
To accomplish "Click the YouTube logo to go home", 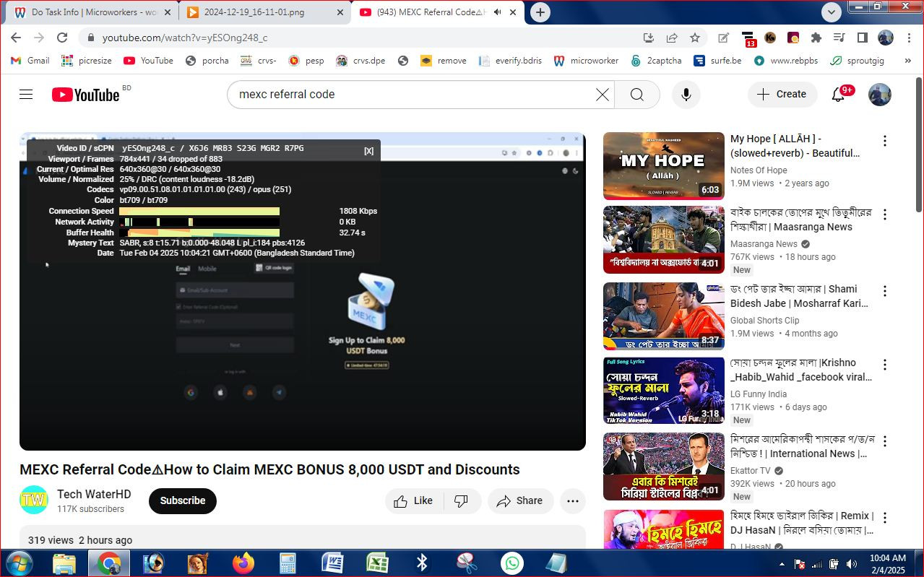I will click(x=85, y=95).
